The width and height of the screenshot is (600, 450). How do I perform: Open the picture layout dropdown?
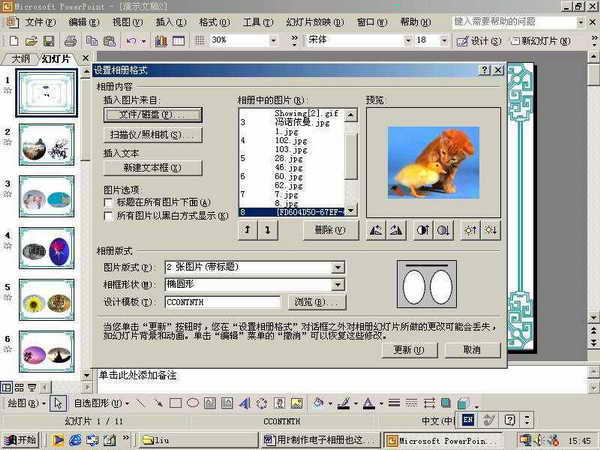coord(338,268)
